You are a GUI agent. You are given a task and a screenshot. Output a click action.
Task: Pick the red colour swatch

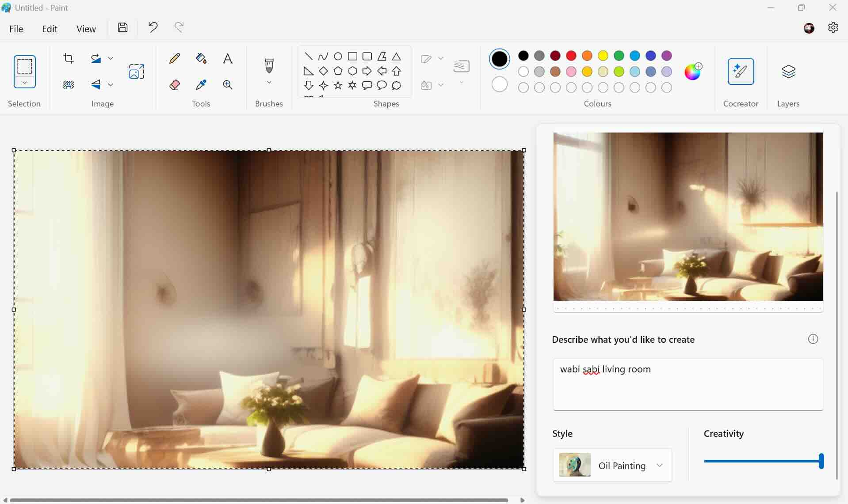[x=571, y=56]
